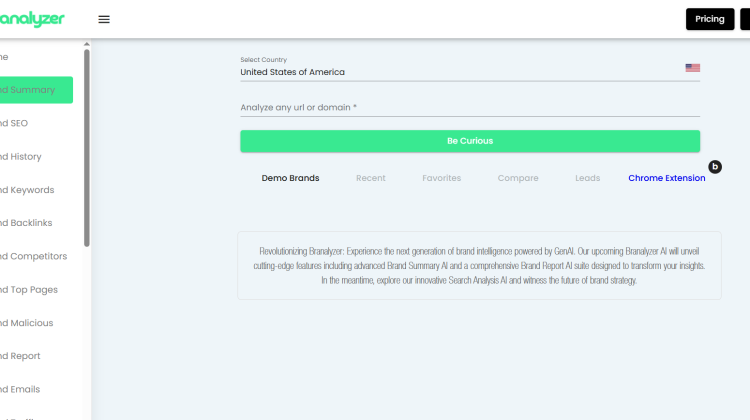Screen dimensions: 750x420
Task: Switch to the Leads tab
Action: coord(587,178)
